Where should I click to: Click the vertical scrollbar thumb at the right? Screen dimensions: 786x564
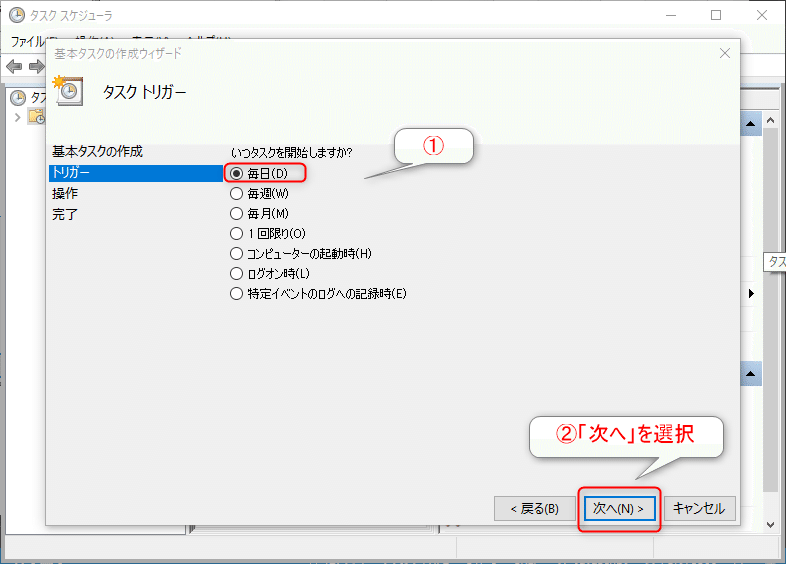[771, 310]
